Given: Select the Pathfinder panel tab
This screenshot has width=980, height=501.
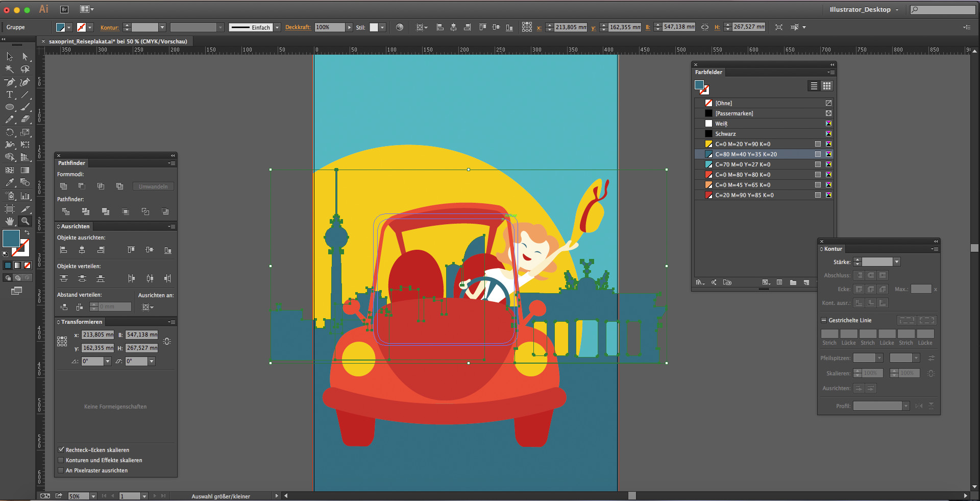Looking at the screenshot, I should coord(71,163).
